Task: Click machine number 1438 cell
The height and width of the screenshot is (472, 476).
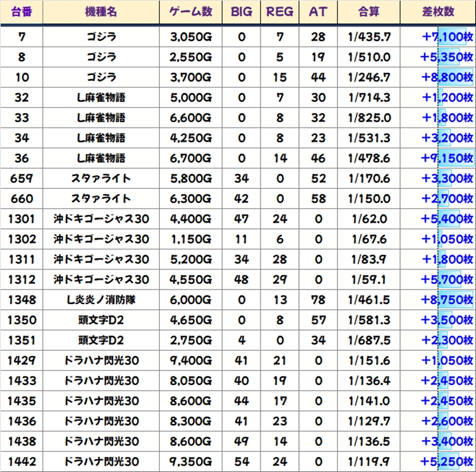Action: (x=21, y=441)
